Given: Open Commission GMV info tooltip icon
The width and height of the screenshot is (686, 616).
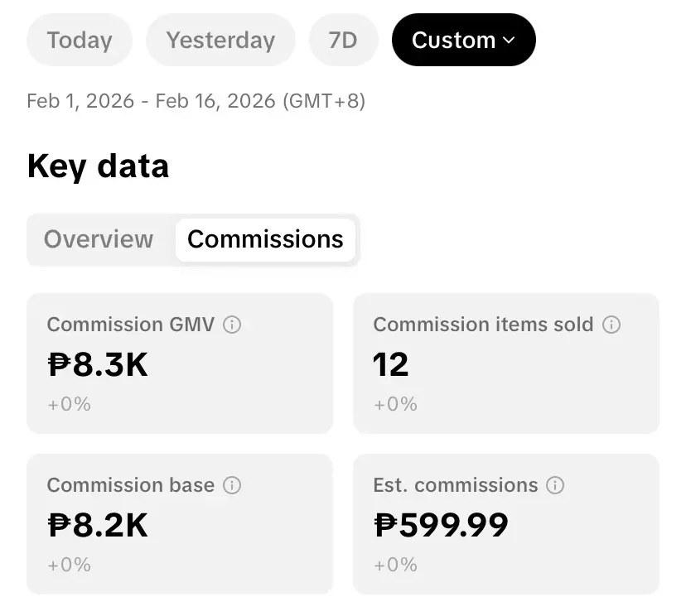Looking at the screenshot, I should click(x=232, y=325).
